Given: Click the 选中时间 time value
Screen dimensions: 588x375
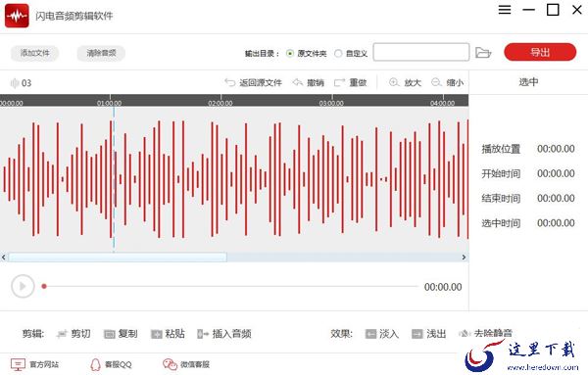Looking at the screenshot, I should click(x=556, y=223).
